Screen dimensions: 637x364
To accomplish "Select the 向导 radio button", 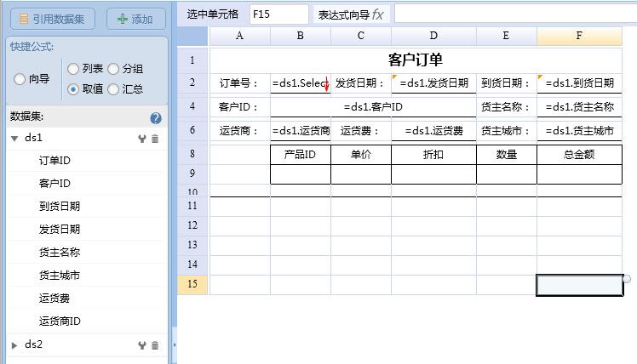I will (20, 78).
